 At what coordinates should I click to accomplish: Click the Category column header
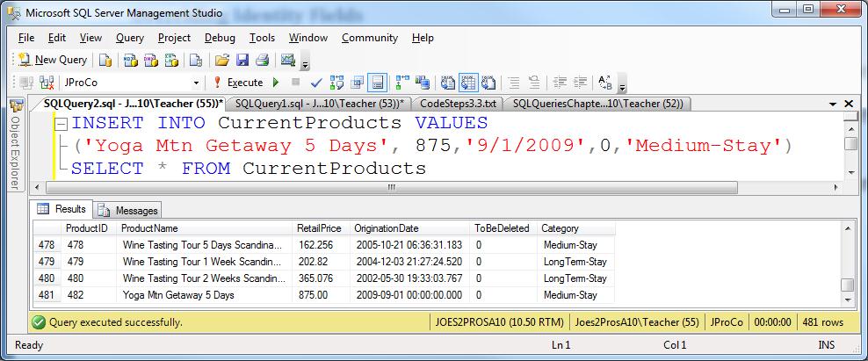point(575,228)
